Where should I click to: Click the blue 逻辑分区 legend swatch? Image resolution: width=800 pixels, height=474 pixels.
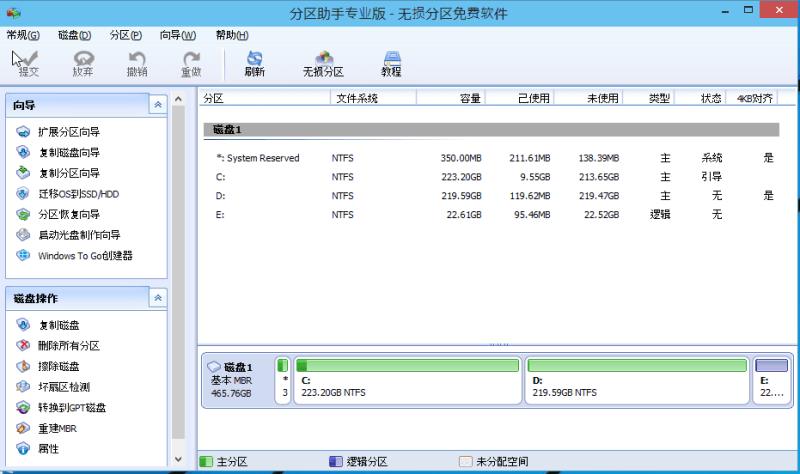tap(336, 462)
